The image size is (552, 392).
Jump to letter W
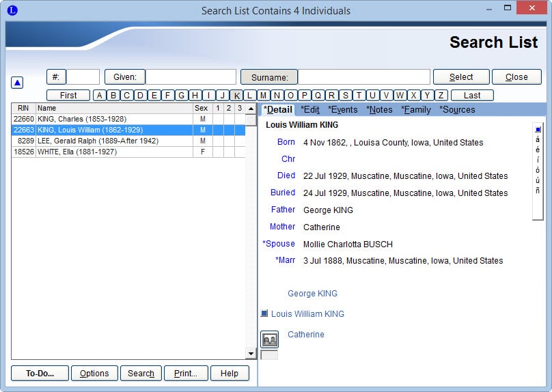click(400, 96)
